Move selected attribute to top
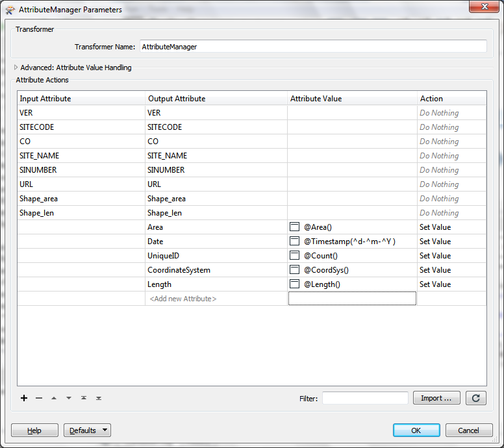504x448 pixels. tap(84, 398)
